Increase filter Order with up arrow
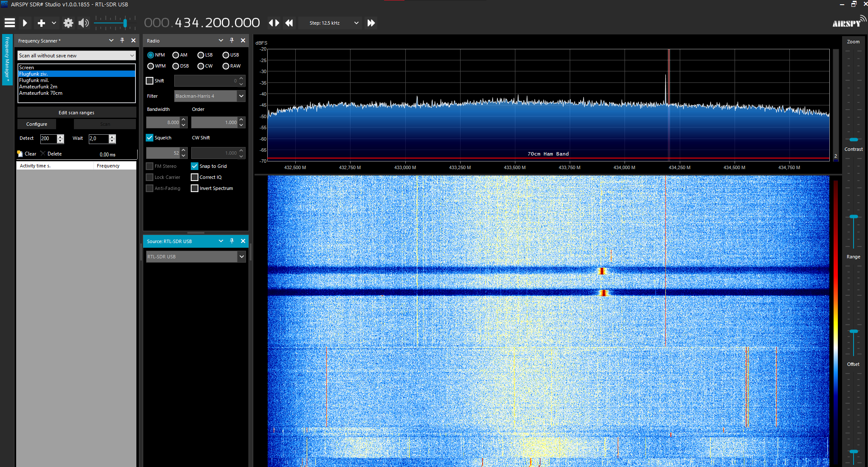Image resolution: width=868 pixels, height=467 pixels. click(x=241, y=119)
